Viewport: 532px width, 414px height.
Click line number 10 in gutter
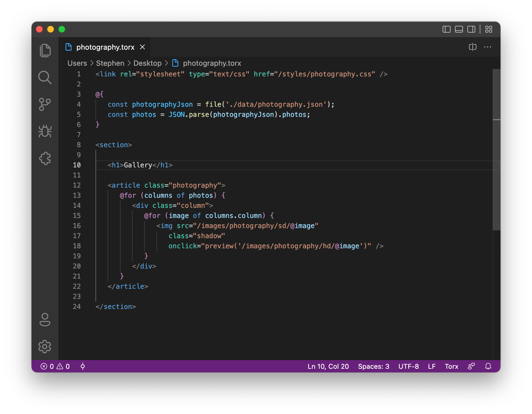77,165
